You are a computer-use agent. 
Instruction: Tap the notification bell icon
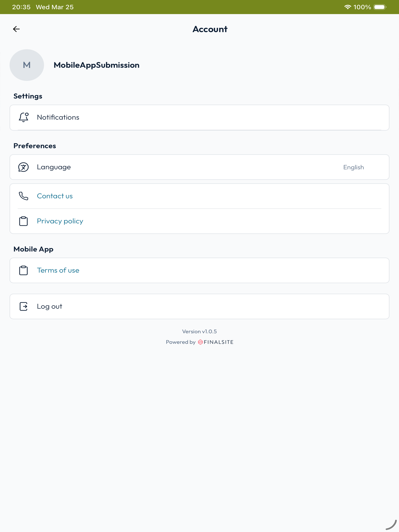[24, 117]
